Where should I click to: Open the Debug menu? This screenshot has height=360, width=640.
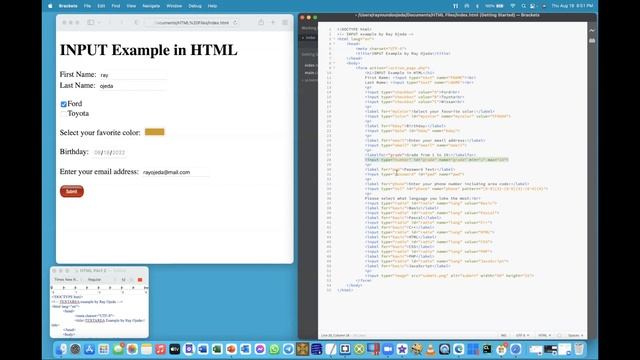click(195, 6)
